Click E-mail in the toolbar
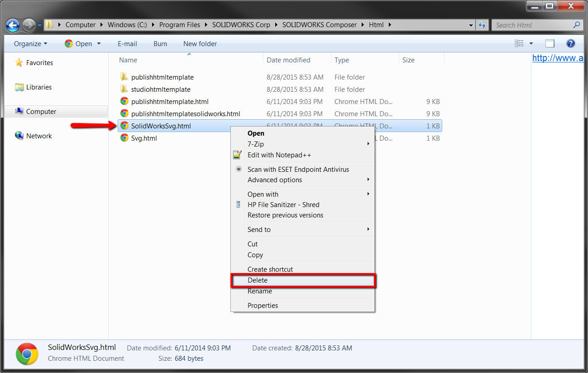 coord(127,44)
